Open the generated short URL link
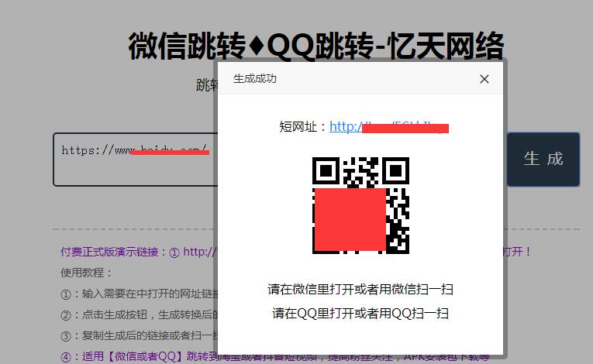 [389, 126]
